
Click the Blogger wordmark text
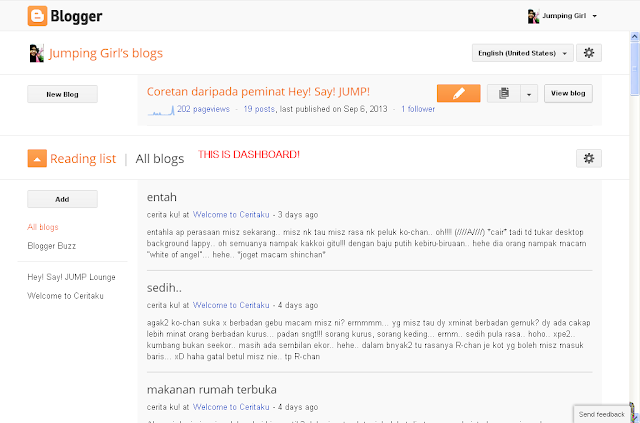coord(76,17)
